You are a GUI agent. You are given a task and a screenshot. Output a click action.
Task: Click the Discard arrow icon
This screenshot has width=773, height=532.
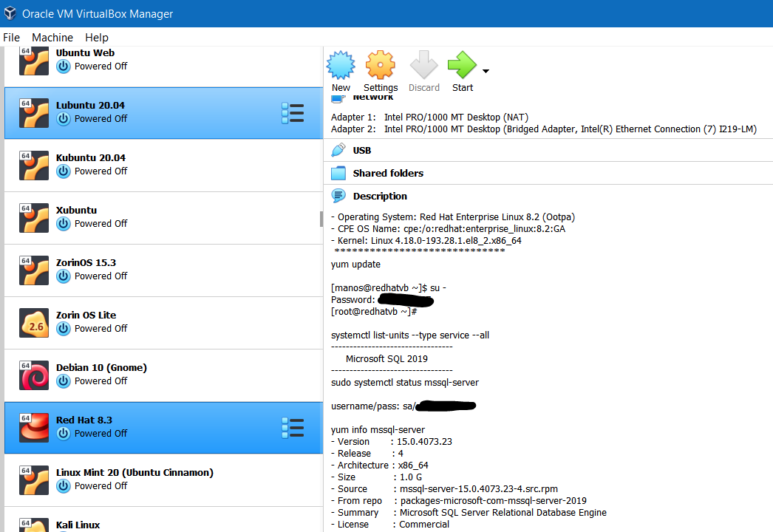(424, 64)
